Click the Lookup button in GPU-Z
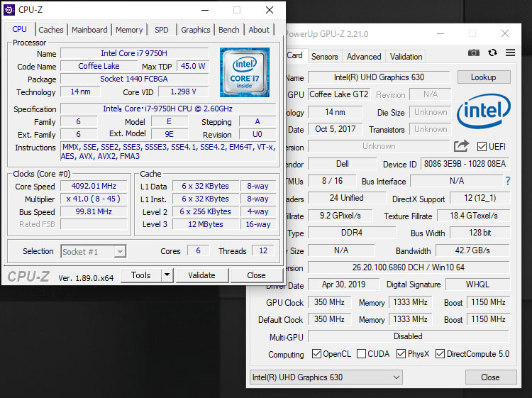This screenshot has height=398, width=532. (484, 77)
